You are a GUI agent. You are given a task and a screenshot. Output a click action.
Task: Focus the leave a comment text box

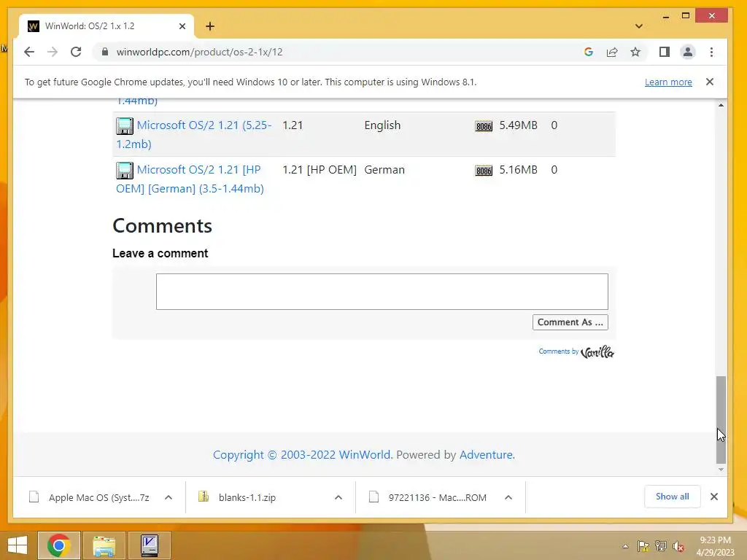382,292
